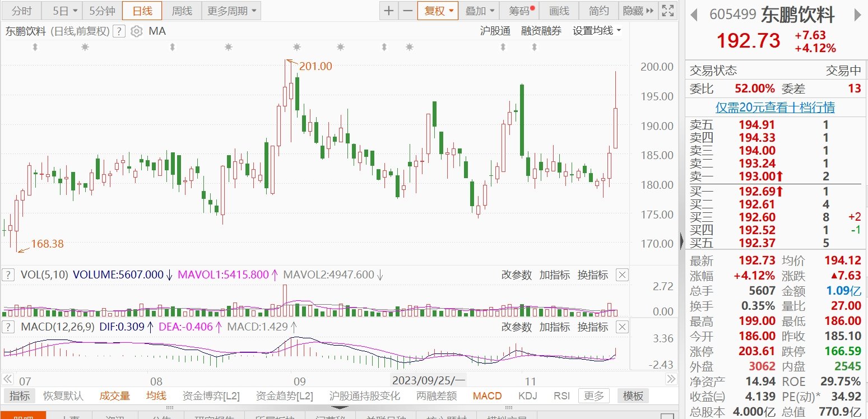Toggle 两融差额 indicator
Viewport: 868px width, 419px height.
click(437, 396)
